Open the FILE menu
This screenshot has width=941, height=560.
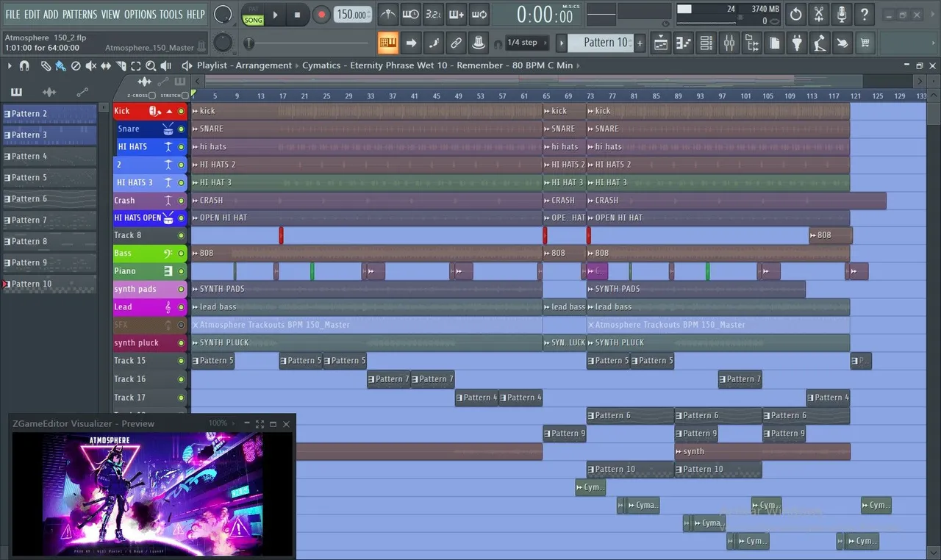[12, 14]
